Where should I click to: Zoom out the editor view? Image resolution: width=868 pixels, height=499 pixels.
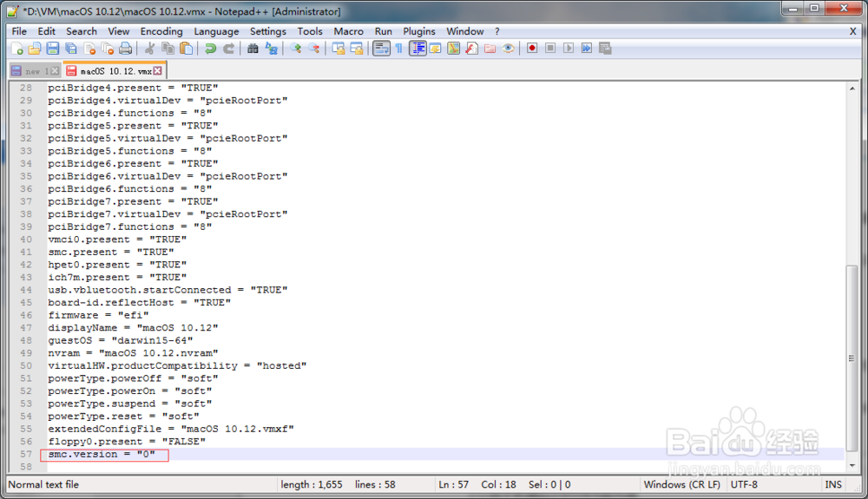(x=314, y=49)
